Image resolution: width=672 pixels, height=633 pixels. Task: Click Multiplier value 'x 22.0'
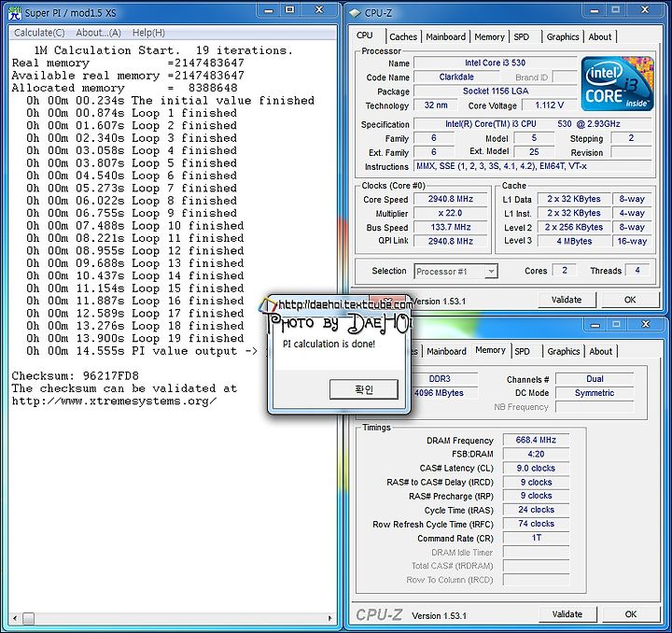click(450, 214)
